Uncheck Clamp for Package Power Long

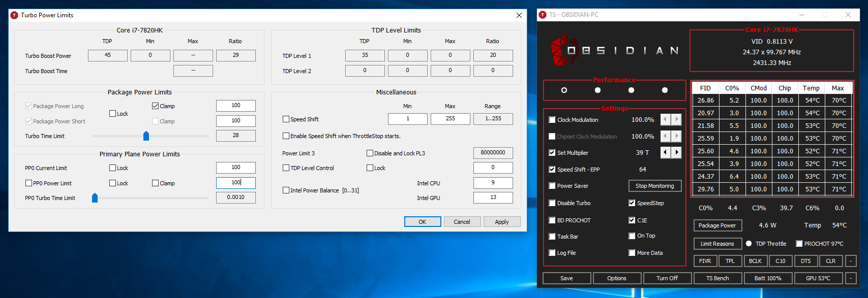coord(156,106)
